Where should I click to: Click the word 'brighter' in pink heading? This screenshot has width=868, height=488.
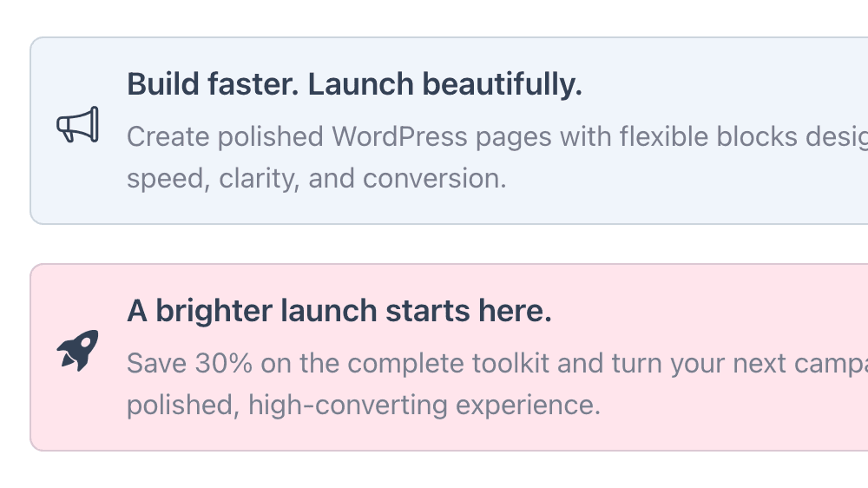click(x=214, y=311)
